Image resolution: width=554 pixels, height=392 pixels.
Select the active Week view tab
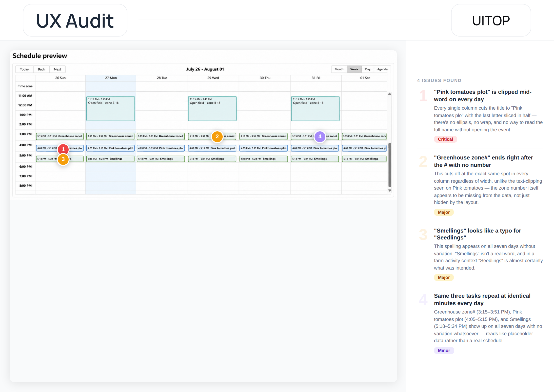click(354, 69)
